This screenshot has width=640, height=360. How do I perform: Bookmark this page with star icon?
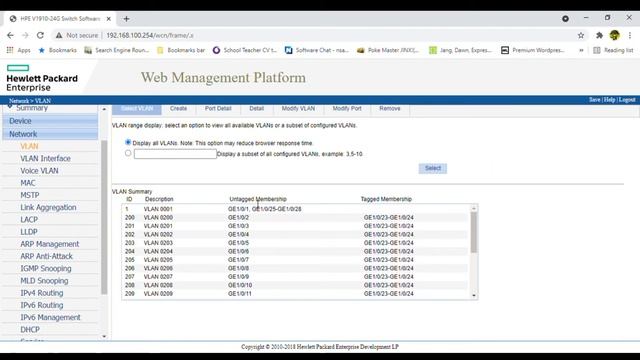[581, 36]
